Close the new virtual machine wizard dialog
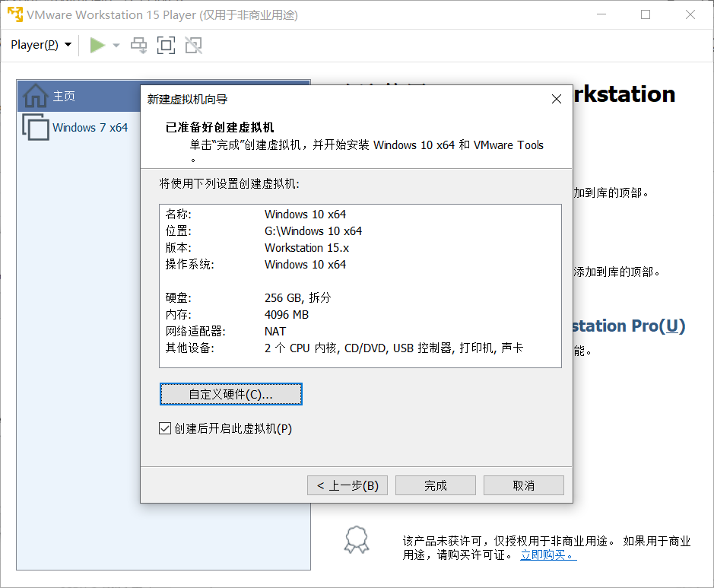This screenshot has height=588, width=714. [x=557, y=100]
